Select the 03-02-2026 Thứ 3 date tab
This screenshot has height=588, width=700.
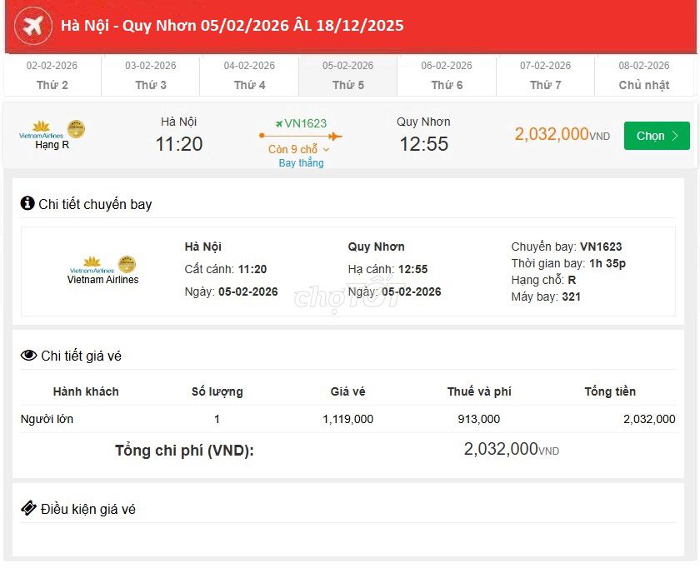pyautogui.click(x=151, y=75)
